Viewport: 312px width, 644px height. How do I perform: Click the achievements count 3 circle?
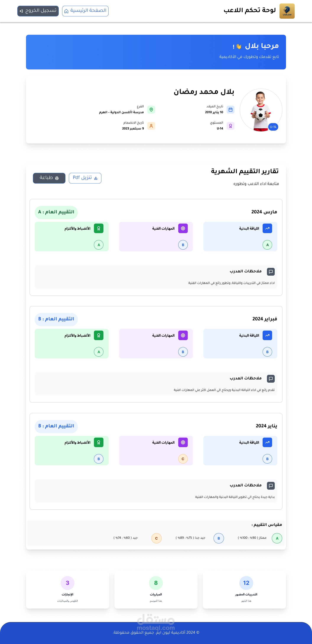[67, 583]
